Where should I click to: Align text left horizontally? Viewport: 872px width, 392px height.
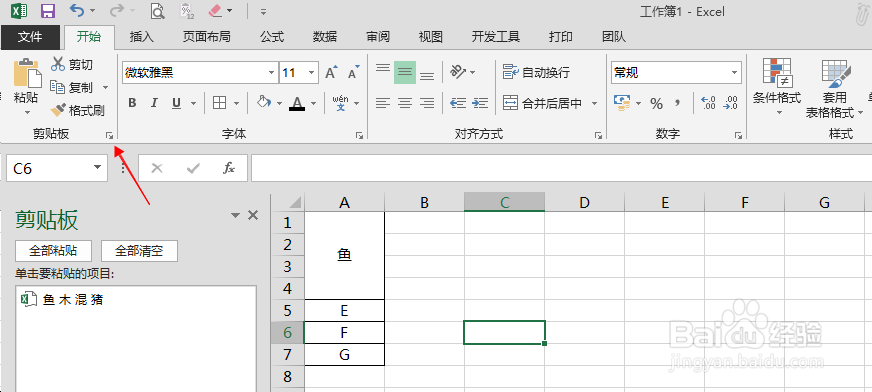383,103
